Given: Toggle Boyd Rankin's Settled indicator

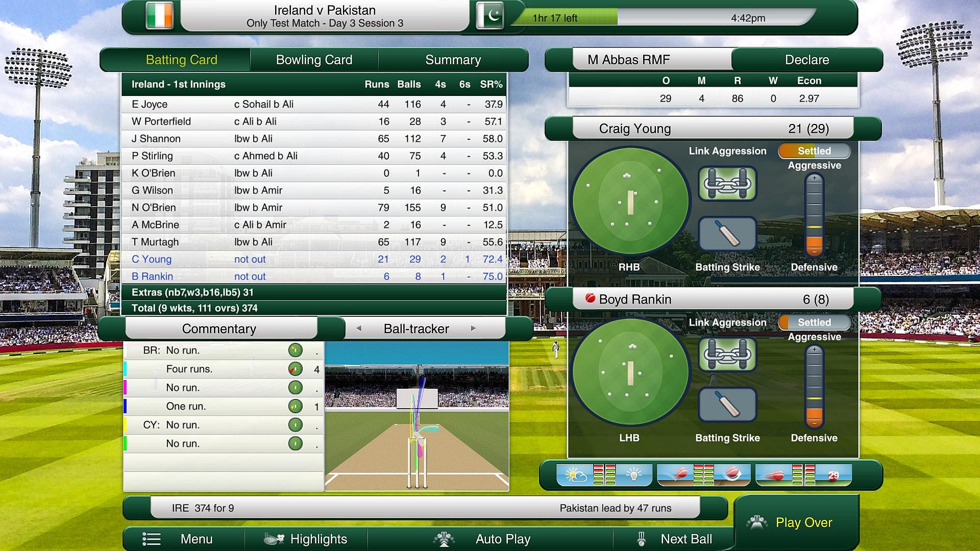Looking at the screenshot, I should 814,322.
